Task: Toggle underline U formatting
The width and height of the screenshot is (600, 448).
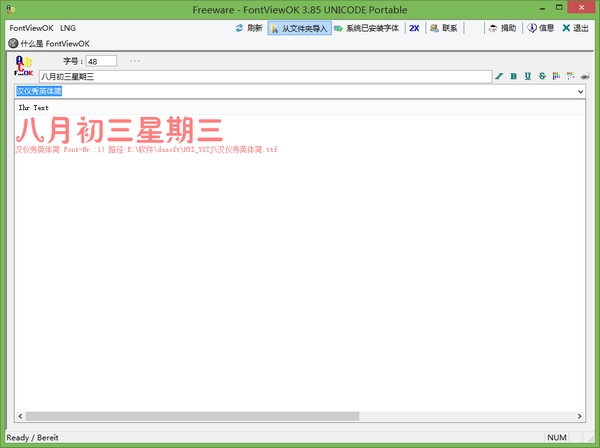Action: coord(528,76)
